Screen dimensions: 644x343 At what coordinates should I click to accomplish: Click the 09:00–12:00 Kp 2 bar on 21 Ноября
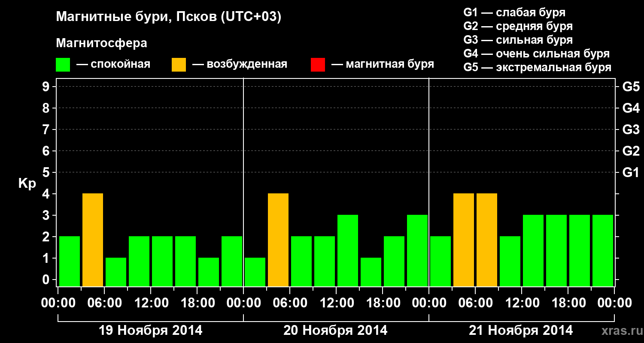510,261
